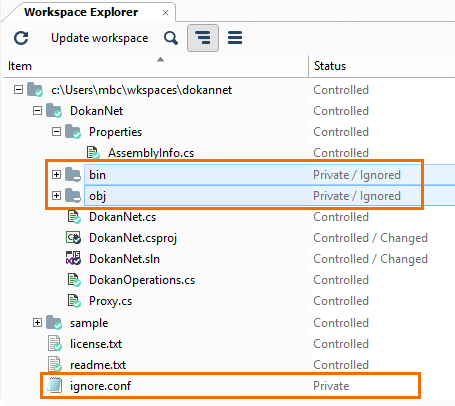Select DokanNet.cs file name

pos(122,217)
